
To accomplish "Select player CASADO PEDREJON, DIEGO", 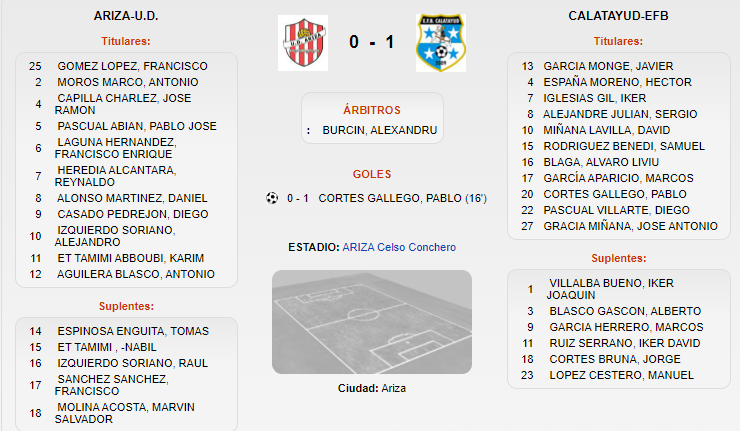I will pos(133,214).
